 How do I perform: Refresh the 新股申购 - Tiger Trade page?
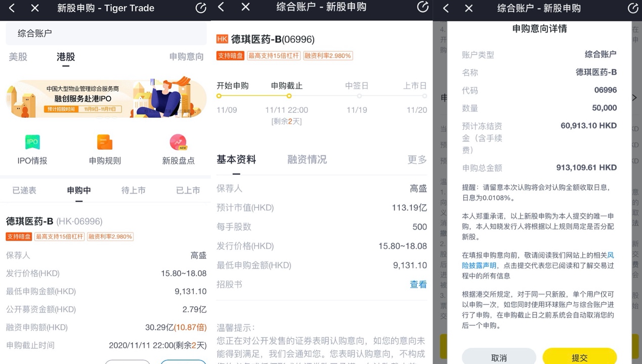(x=200, y=8)
